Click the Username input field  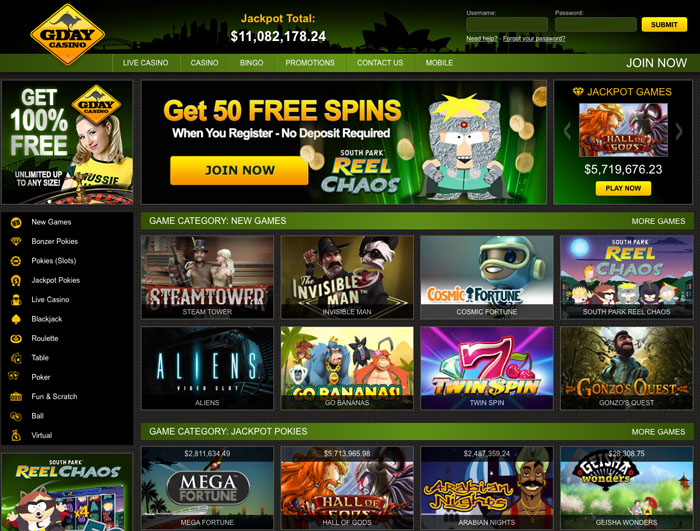pos(507,25)
